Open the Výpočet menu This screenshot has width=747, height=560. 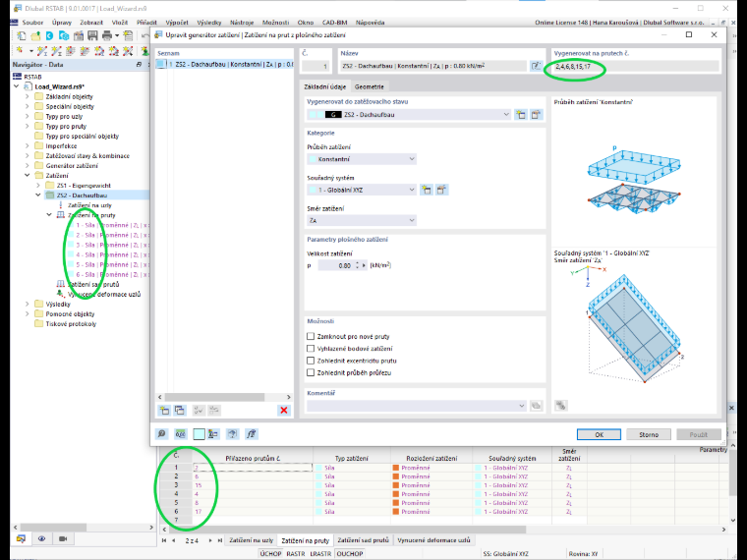pos(177,23)
